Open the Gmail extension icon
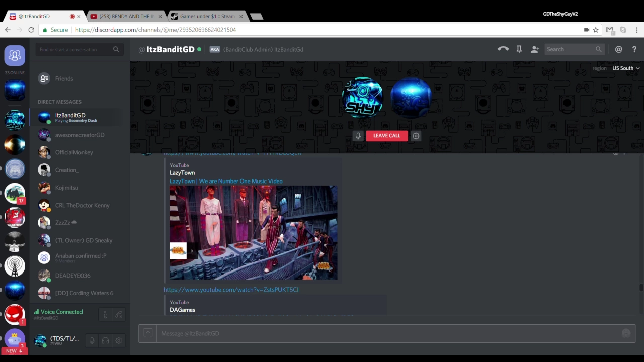Screen dimensions: 644x362 point(610,30)
